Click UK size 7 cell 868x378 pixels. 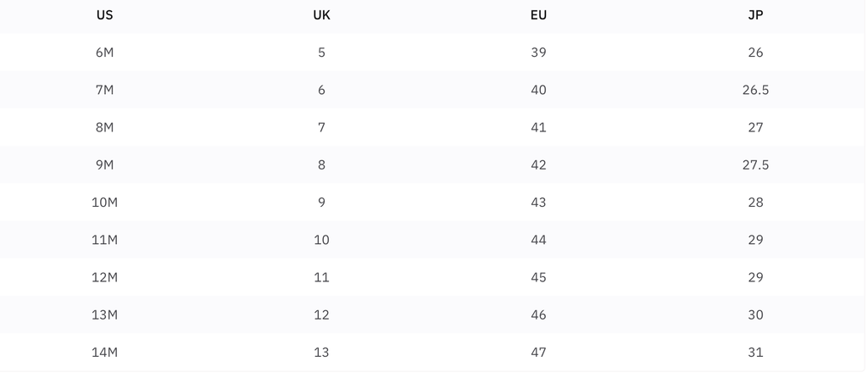tap(321, 127)
